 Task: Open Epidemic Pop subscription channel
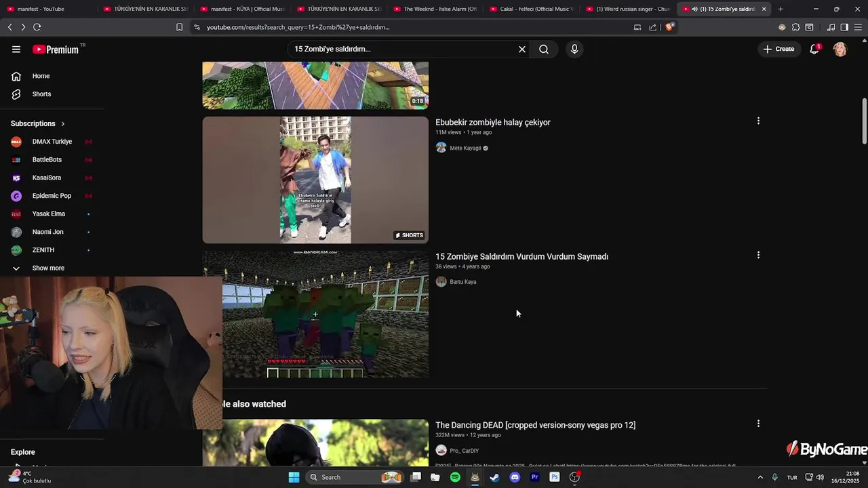point(52,196)
